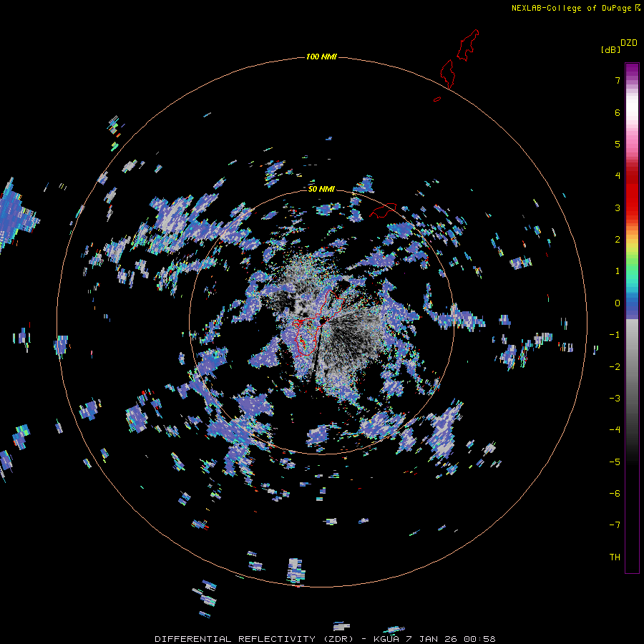The width and height of the screenshot is (644, 644).
Task: Click the red Guam outline at radar center
Action: 319,323
